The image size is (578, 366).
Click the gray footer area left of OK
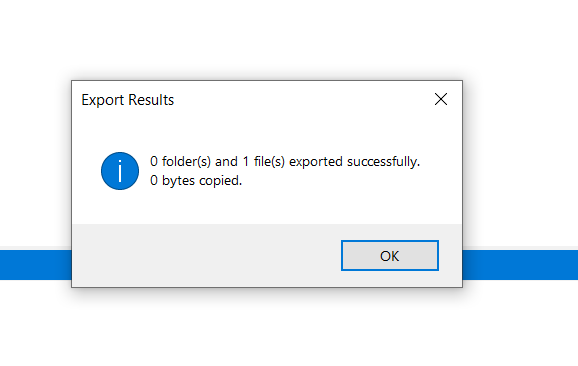pyautogui.click(x=206, y=255)
